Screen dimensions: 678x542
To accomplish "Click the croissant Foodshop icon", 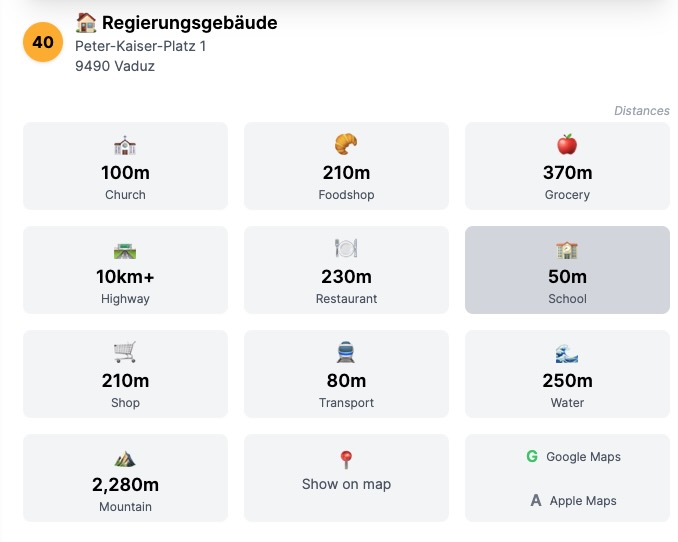I will tap(346, 144).
